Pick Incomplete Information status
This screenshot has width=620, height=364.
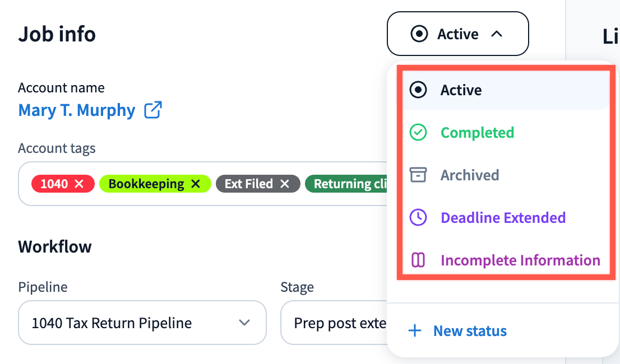[x=520, y=260]
